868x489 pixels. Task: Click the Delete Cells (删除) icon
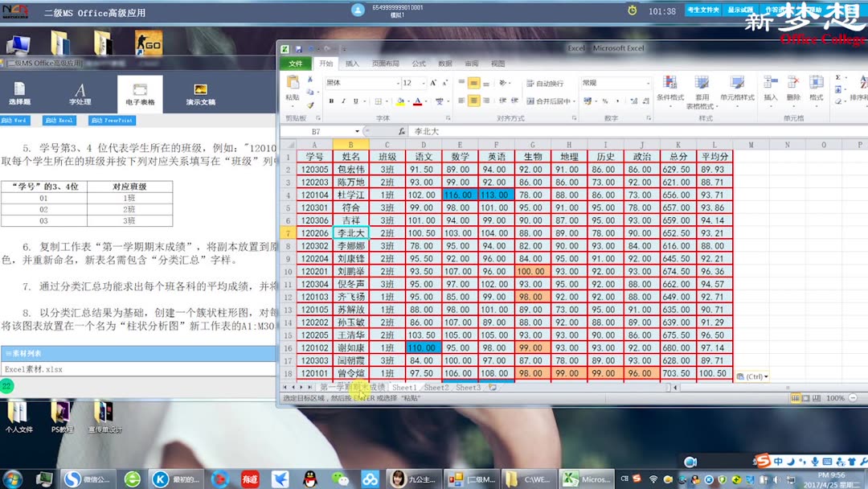[x=792, y=83]
